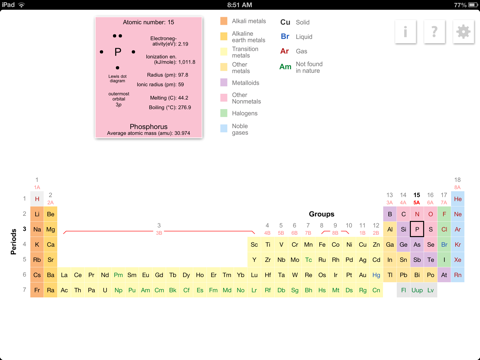
Task: Select the Hydrogen (H) element cell
Action: tap(37, 199)
